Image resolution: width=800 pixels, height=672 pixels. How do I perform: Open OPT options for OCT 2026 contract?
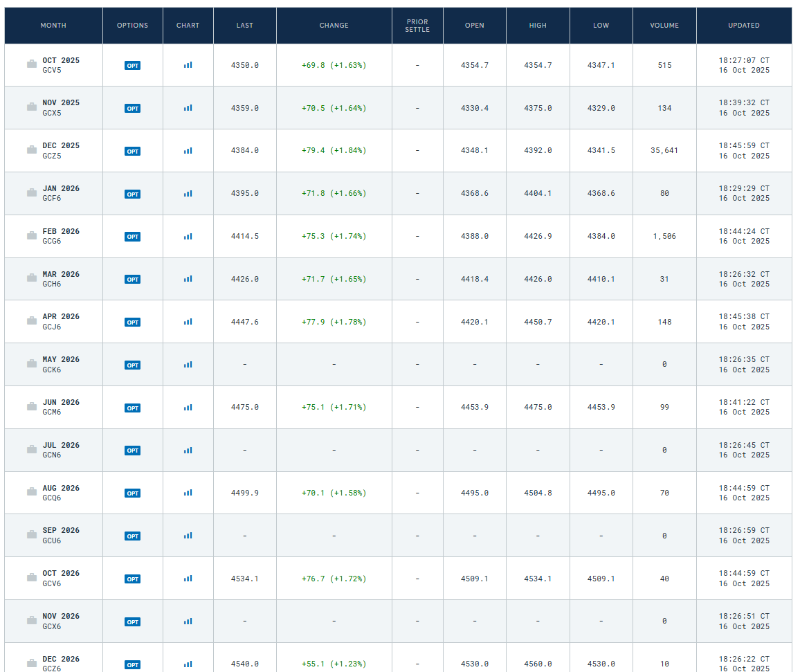click(x=133, y=579)
